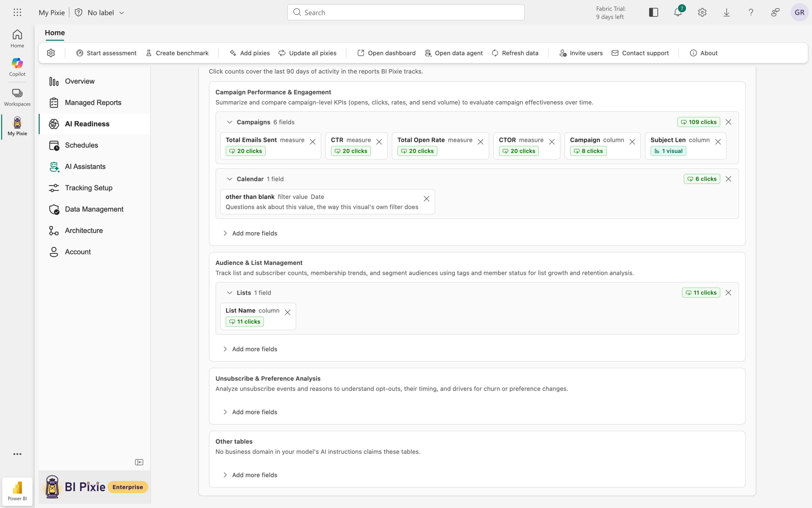This screenshot has width=812, height=508.
Task: Remove other than blank filter value
Action: click(426, 199)
